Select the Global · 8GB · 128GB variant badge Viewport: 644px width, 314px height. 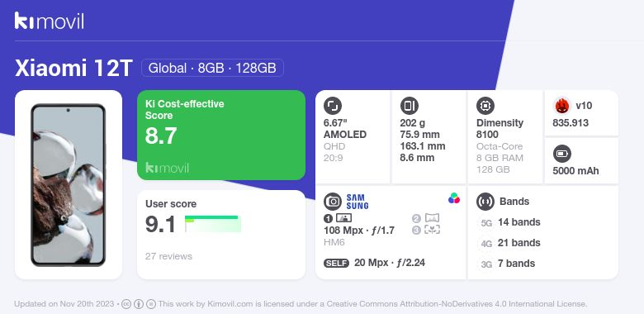pyautogui.click(x=212, y=68)
